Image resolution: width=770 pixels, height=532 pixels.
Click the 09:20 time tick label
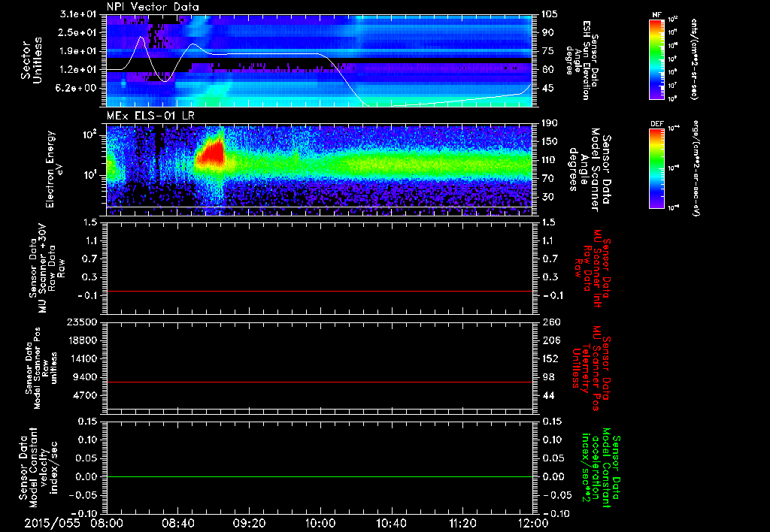(x=249, y=523)
